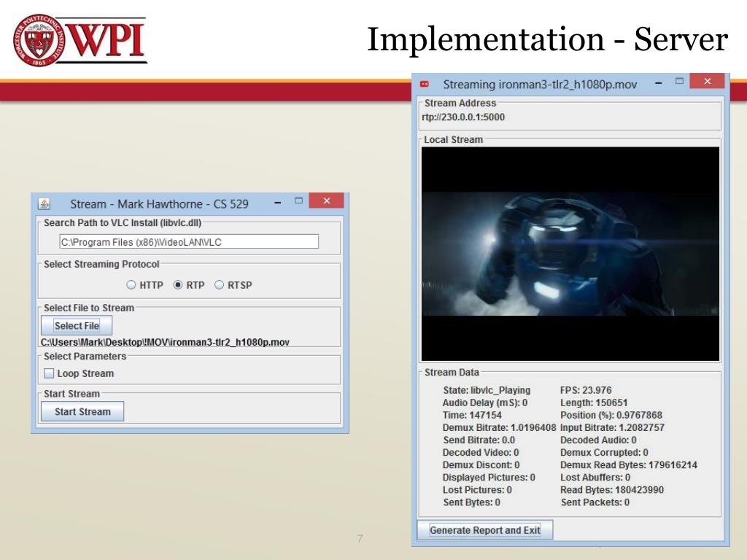Click the Time: 147154 entry

(472, 415)
